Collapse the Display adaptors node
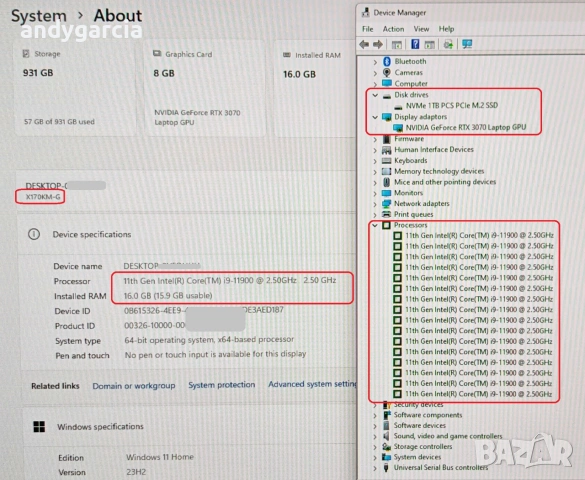 (x=375, y=117)
